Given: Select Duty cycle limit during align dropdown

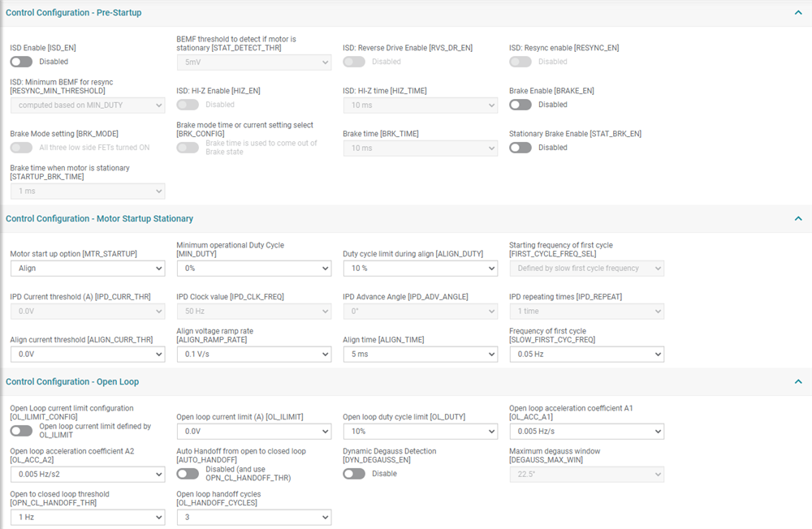Looking at the screenshot, I should [420, 269].
